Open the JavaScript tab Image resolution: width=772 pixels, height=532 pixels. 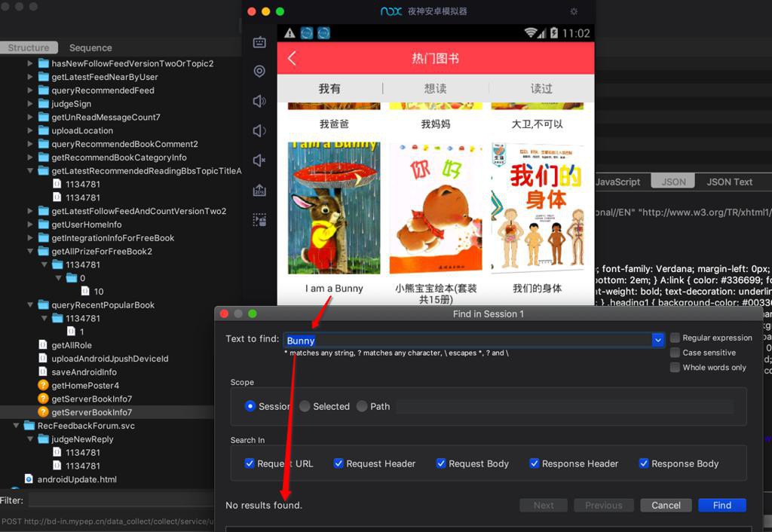pos(618,182)
